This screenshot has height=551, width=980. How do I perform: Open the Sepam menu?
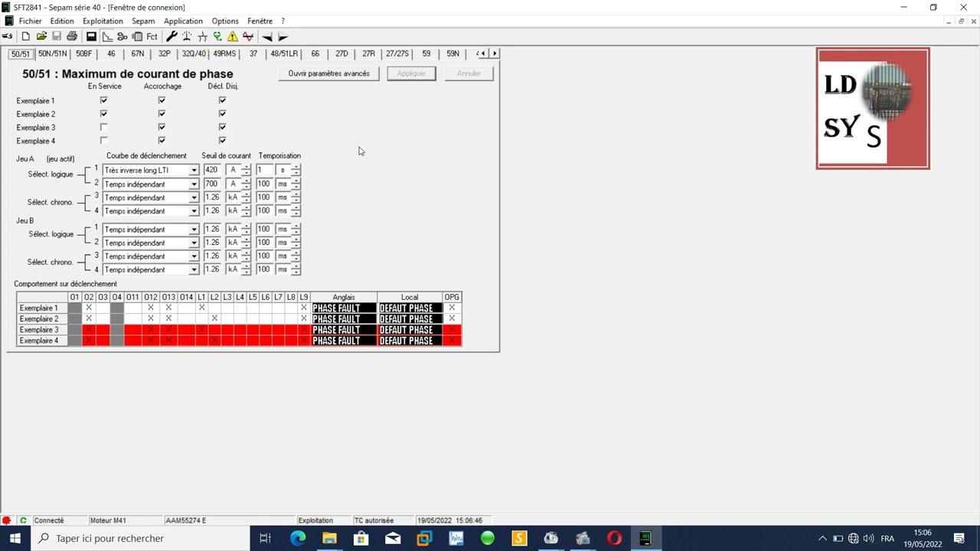coord(143,21)
